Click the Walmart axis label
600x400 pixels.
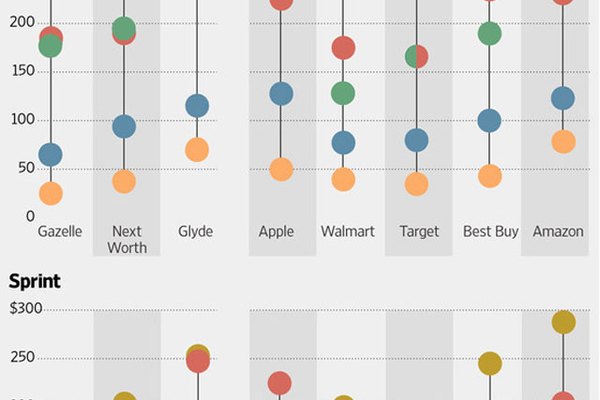pyautogui.click(x=347, y=231)
